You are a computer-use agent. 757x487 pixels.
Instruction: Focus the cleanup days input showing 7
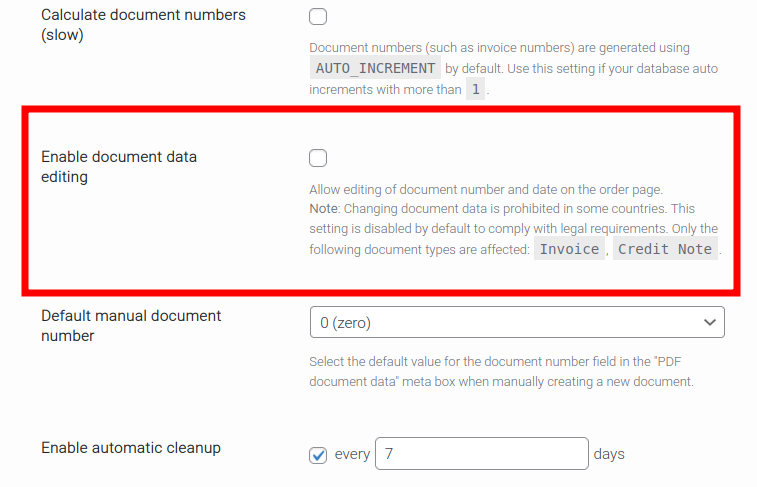click(x=481, y=454)
